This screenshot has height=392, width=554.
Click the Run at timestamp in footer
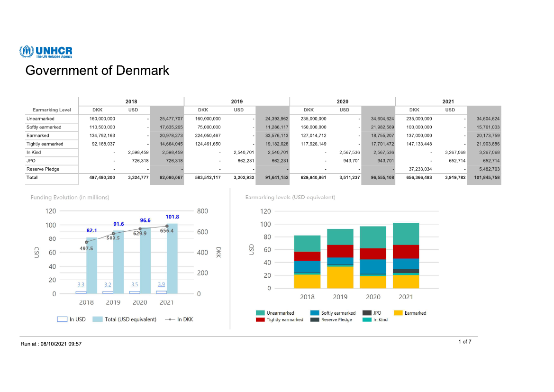(x=51, y=344)
